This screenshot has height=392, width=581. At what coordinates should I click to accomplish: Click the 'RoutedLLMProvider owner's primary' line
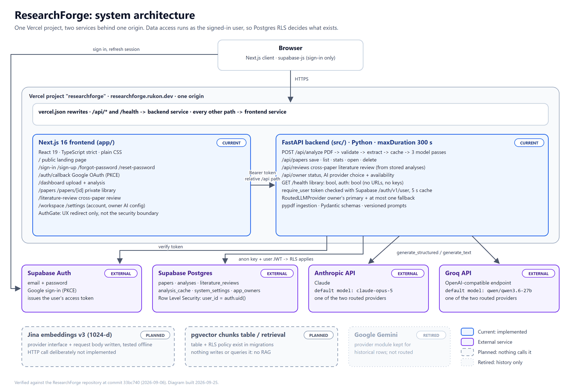tap(348, 198)
